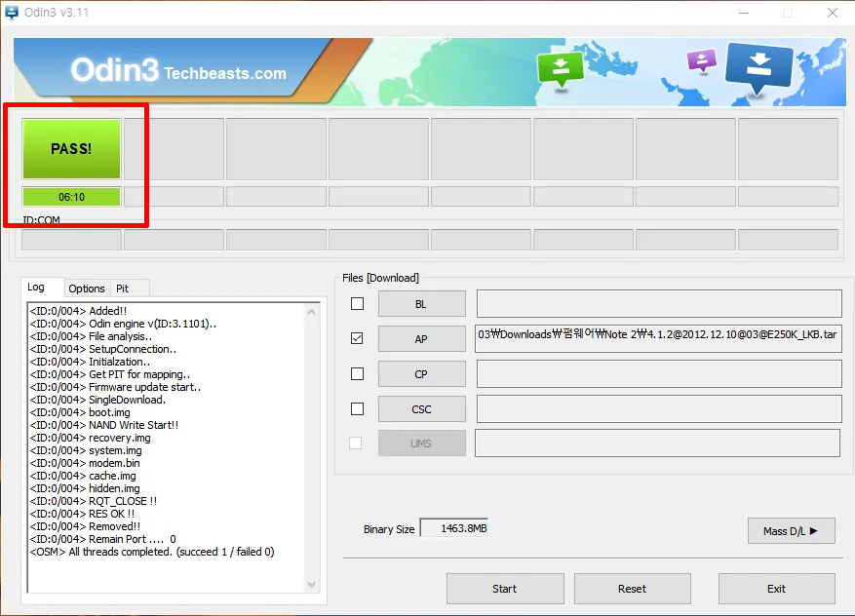Click the Start button
This screenshot has width=855, height=616.
[505, 589]
